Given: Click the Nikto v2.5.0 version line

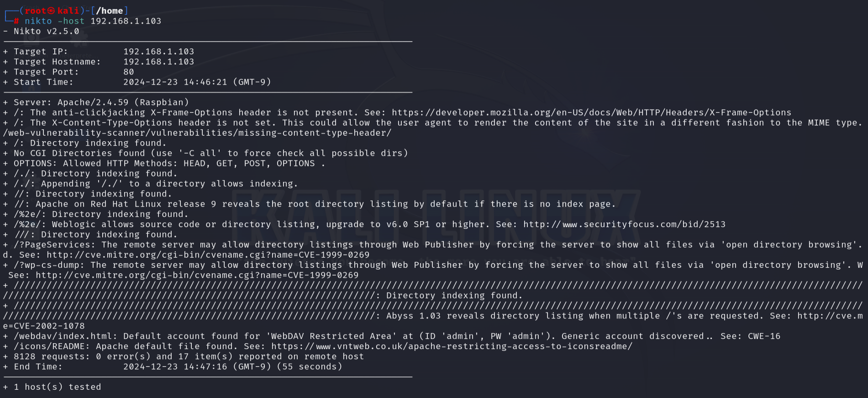Looking at the screenshot, I should pos(47,31).
